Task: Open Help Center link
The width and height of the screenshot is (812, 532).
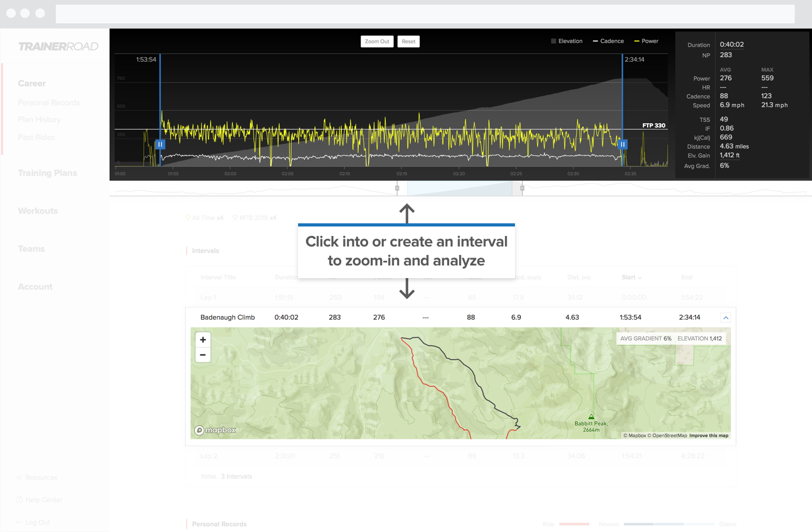Action: click(x=39, y=500)
